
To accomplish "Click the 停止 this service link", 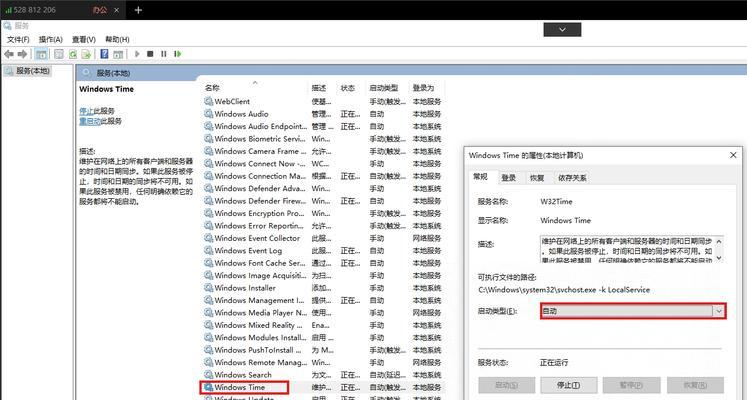I will click(x=86, y=111).
